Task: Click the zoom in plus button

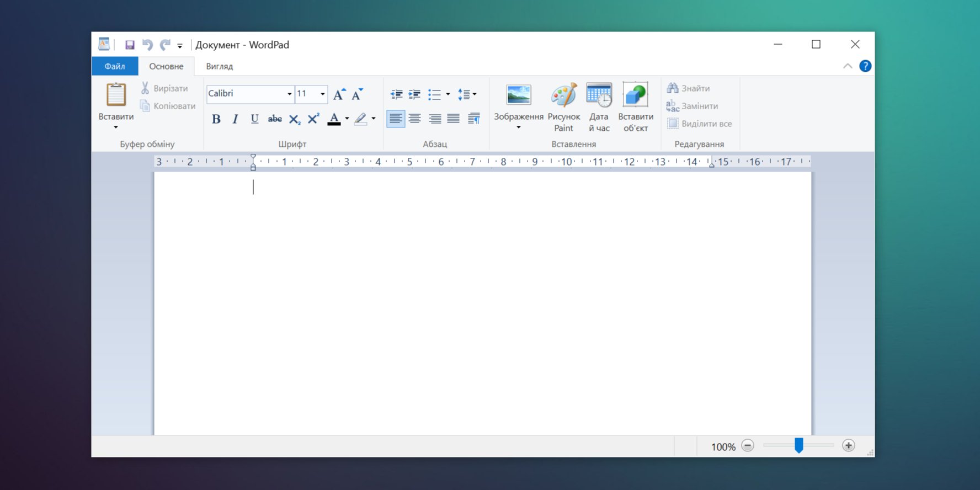Action: coord(849,446)
